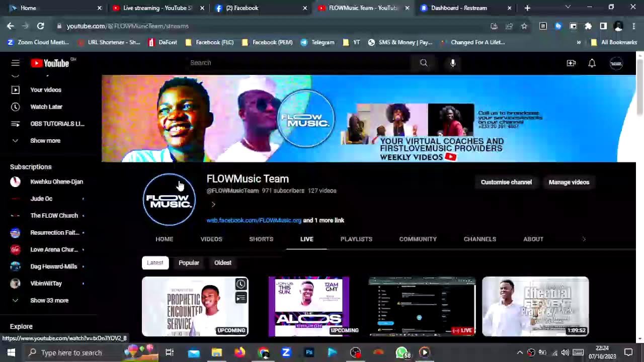This screenshot has height=362, width=644.
Task: Open Windows Start menu
Action: pos(11,352)
